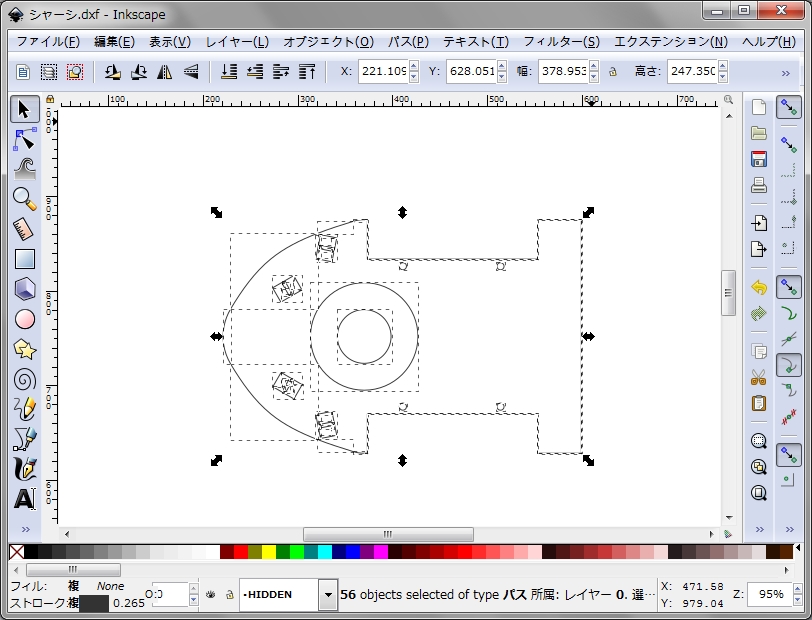Expand the toolbar overflow chevron next to the Height field

click(786, 74)
